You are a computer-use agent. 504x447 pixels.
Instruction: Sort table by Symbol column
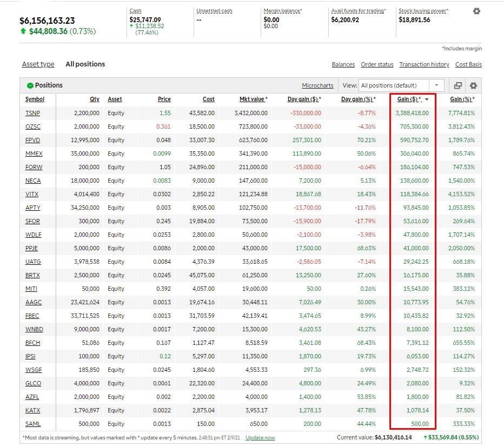point(35,99)
